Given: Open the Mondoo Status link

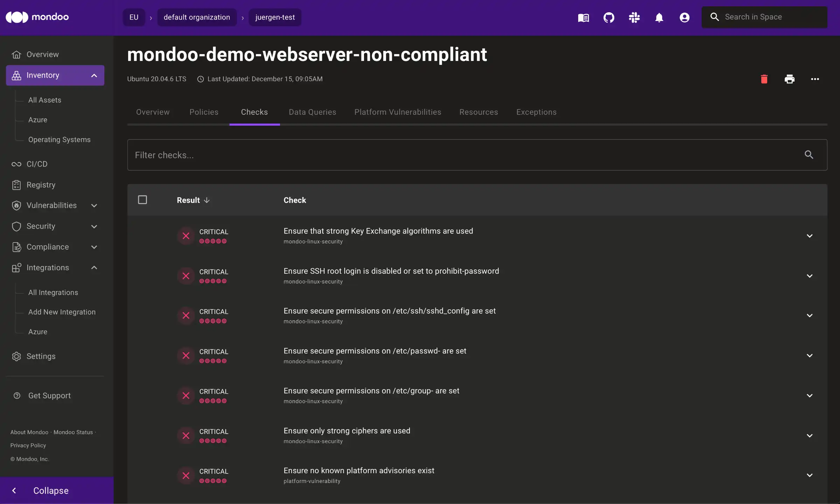Looking at the screenshot, I should pos(73,432).
